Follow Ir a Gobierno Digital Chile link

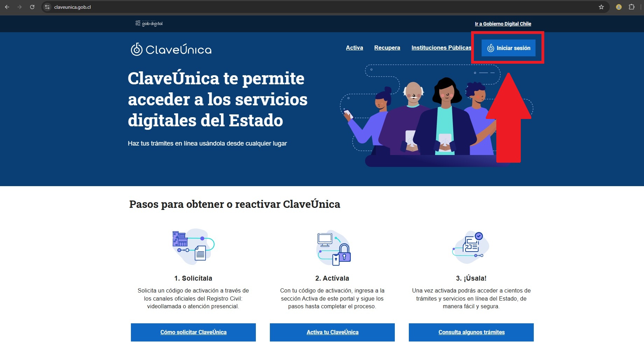pos(503,24)
